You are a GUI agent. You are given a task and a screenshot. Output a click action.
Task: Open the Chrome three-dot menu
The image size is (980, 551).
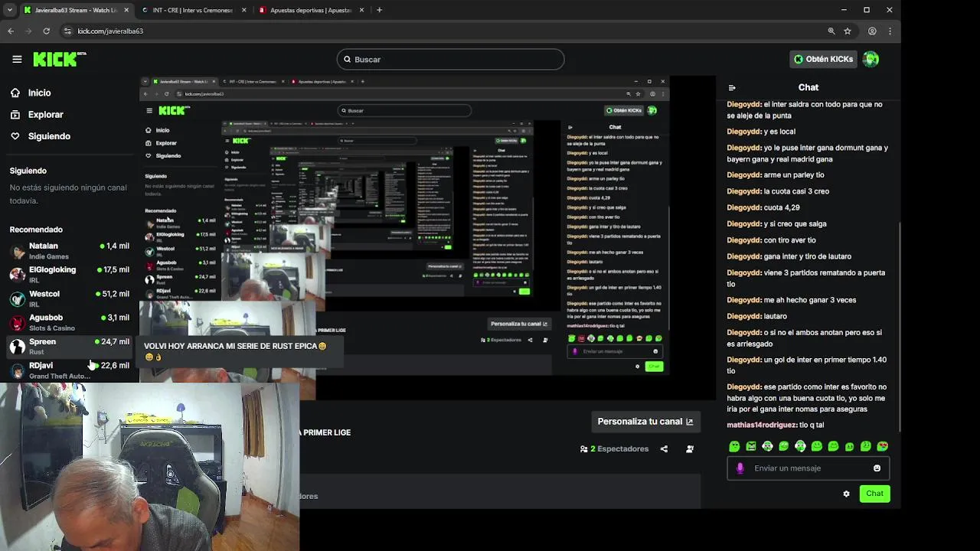890,31
